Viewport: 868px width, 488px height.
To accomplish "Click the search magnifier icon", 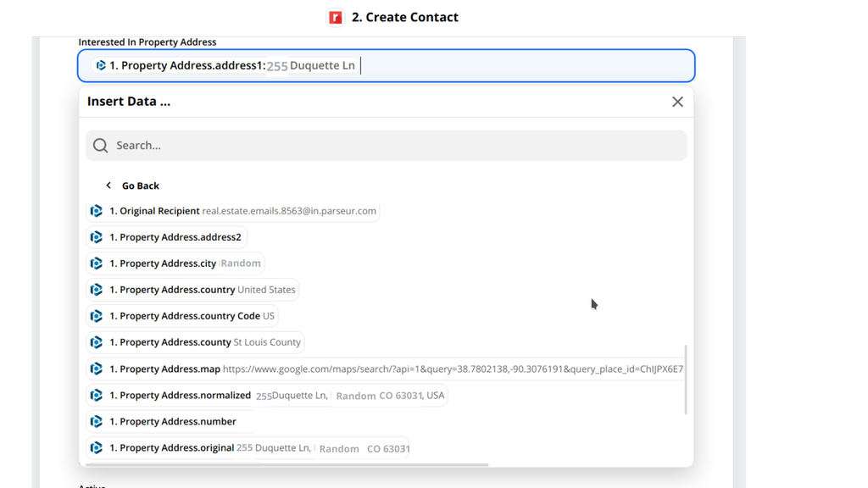I will click(100, 145).
